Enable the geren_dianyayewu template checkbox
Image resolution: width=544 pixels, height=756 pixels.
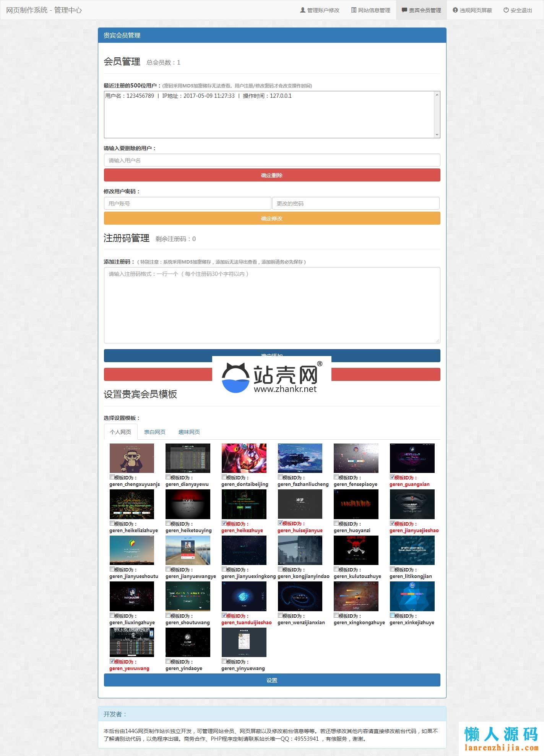(x=168, y=477)
